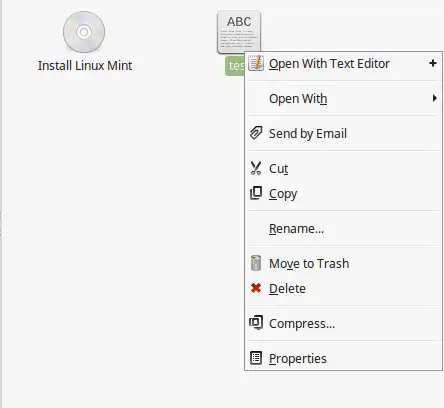The height and width of the screenshot is (408, 444).
Task: Click the Install Linux Mint disc icon
Action: point(84,32)
